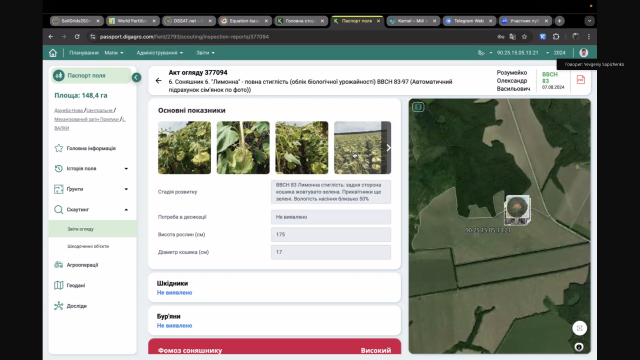
Task: Switch to Kernel tab
Action: pyautogui.click(x=413, y=21)
